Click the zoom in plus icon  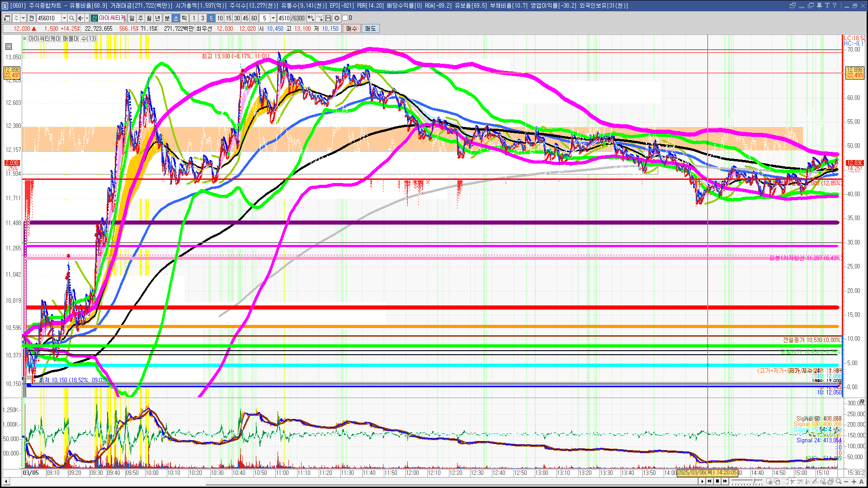click(x=854, y=482)
